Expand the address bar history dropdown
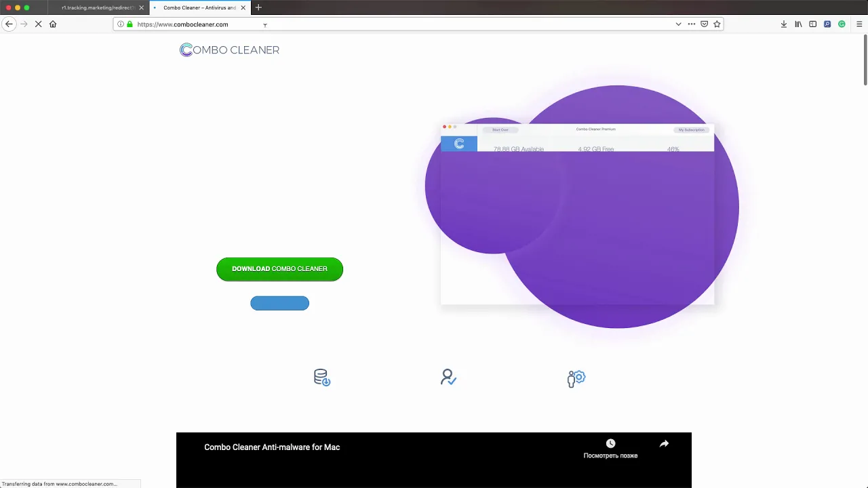 pyautogui.click(x=678, y=24)
